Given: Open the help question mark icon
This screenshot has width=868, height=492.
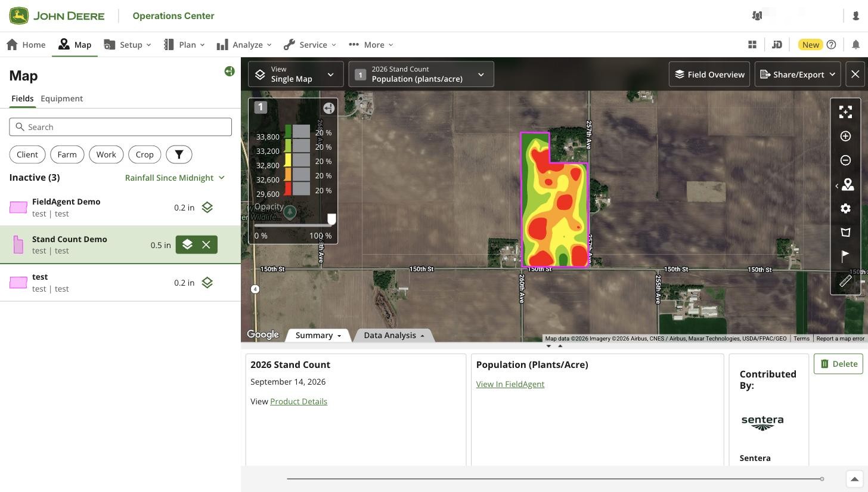Looking at the screenshot, I should [x=832, y=45].
